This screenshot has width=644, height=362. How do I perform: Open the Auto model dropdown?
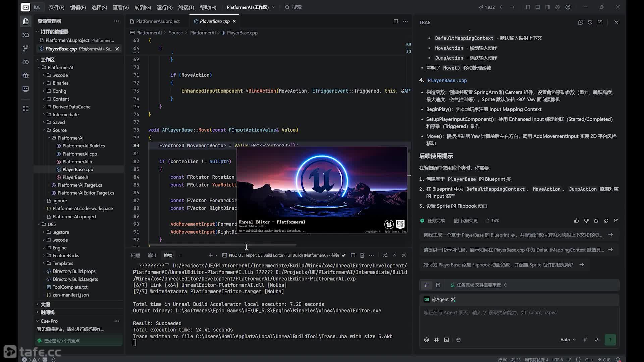[x=568, y=340]
